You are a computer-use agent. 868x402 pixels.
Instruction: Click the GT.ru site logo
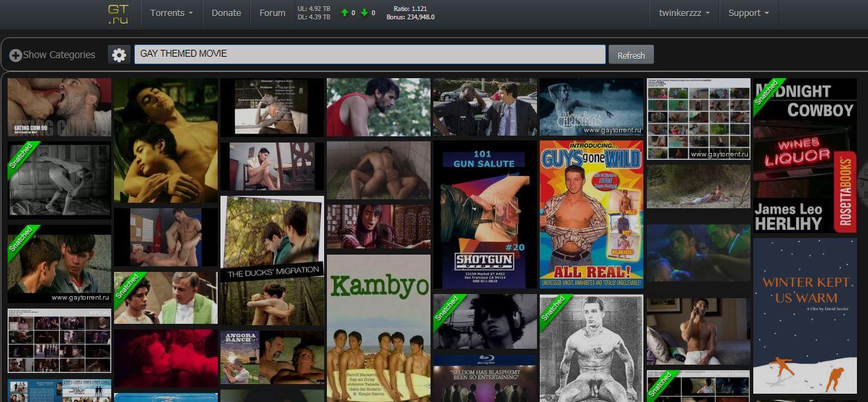pos(118,14)
